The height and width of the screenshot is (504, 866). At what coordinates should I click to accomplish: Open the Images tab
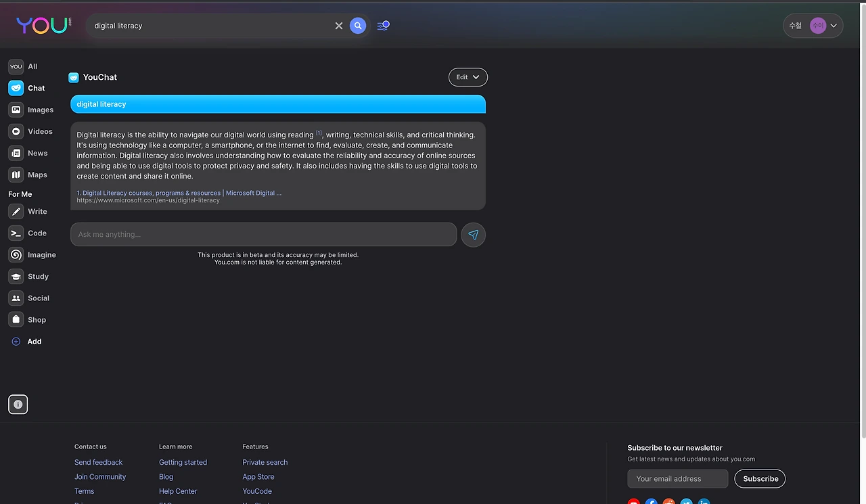[x=31, y=110]
